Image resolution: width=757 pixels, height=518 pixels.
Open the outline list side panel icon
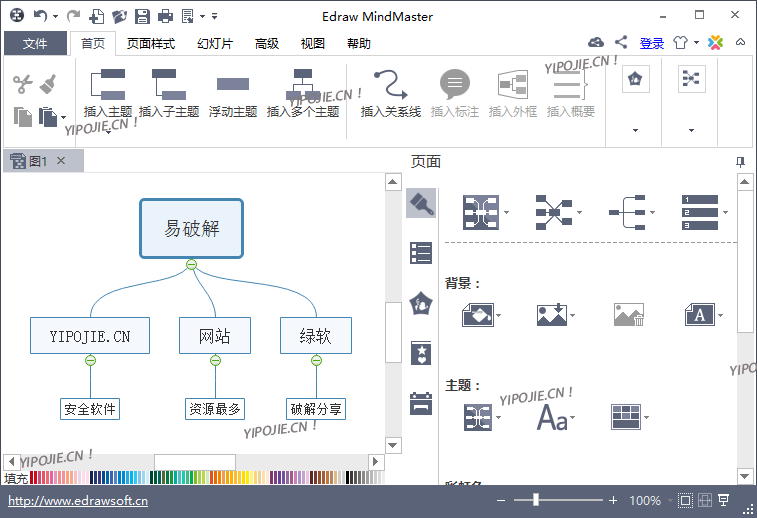(421, 253)
